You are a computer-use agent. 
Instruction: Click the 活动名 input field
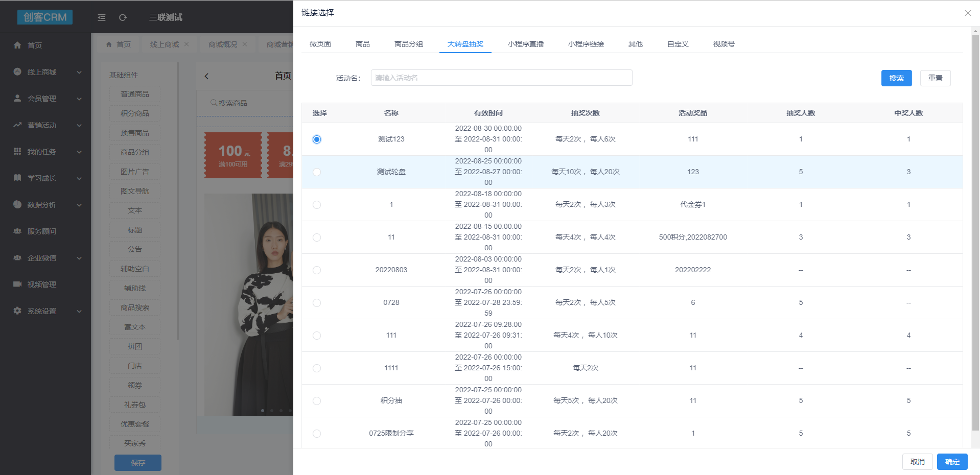(502, 78)
